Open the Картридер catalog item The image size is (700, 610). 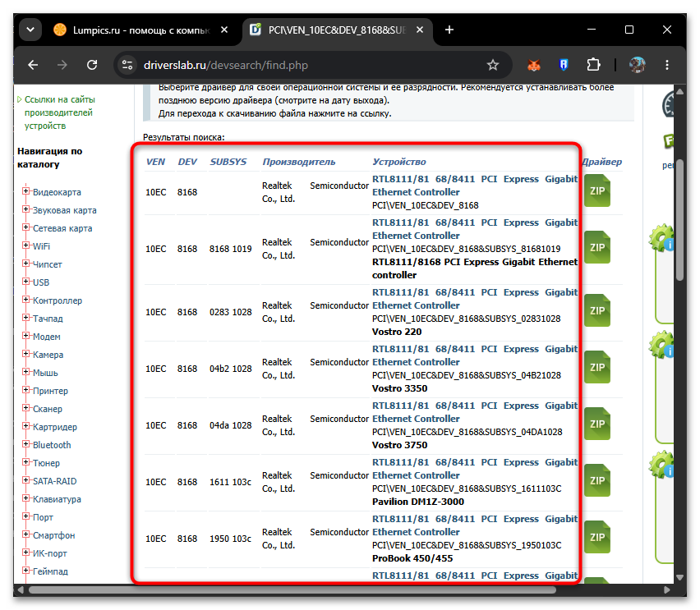click(55, 427)
